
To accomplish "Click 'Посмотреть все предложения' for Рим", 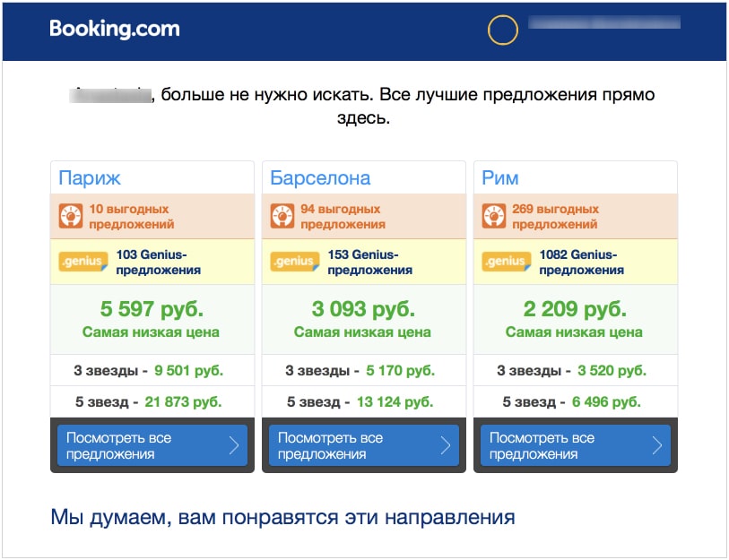I will (576, 445).
